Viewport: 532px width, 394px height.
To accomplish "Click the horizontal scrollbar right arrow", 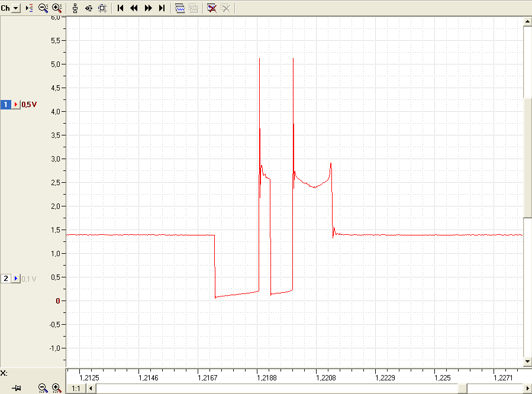I will 528,388.
